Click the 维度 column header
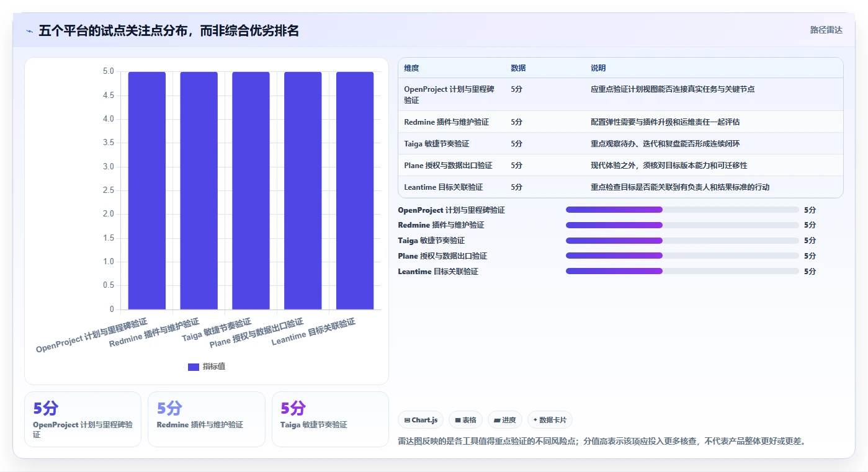Image resolution: width=868 pixels, height=472 pixels. [x=411, y=68]
